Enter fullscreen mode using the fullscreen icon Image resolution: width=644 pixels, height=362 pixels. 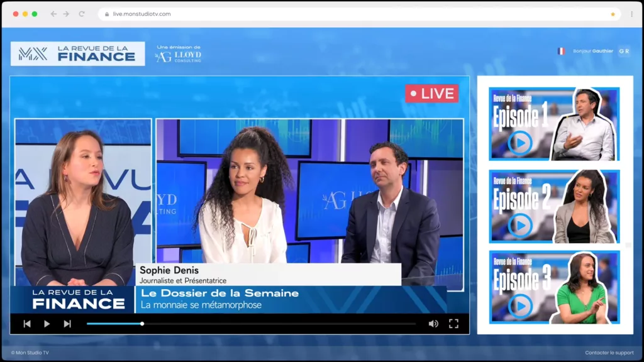click(x=453, y=324)
